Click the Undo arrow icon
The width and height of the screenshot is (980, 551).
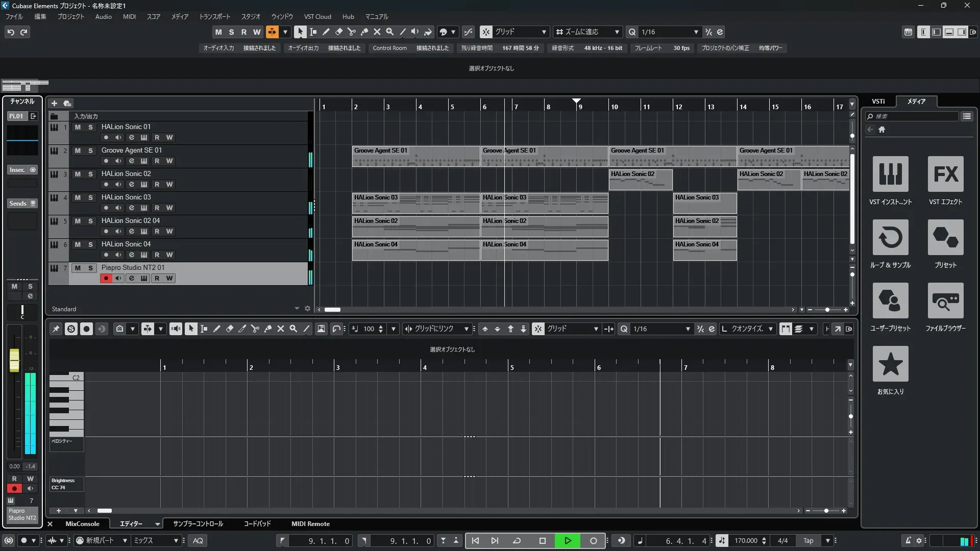click(11, 32)
